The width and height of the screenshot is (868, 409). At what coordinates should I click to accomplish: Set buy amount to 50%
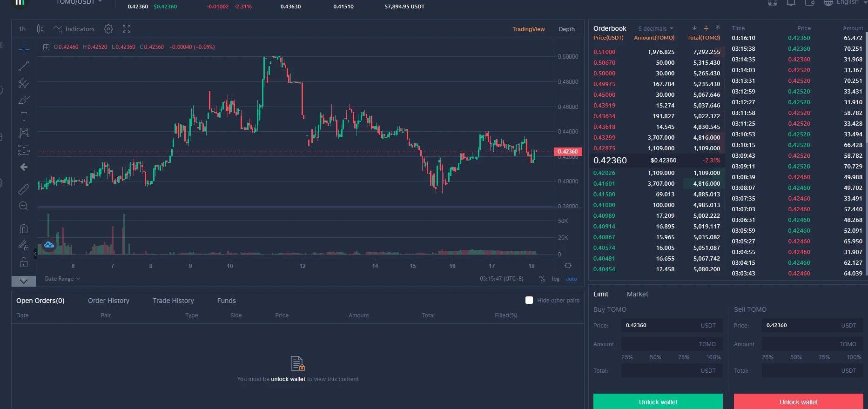655,357
